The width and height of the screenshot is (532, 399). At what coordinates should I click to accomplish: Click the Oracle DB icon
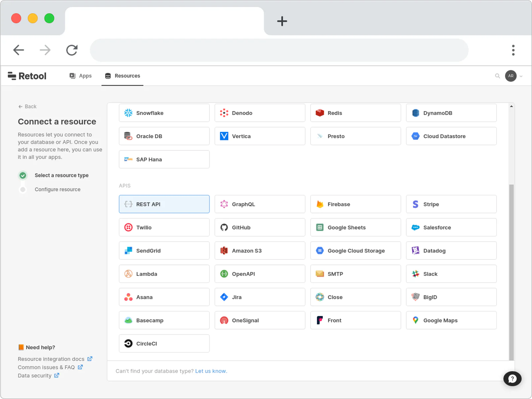(128, 136)
